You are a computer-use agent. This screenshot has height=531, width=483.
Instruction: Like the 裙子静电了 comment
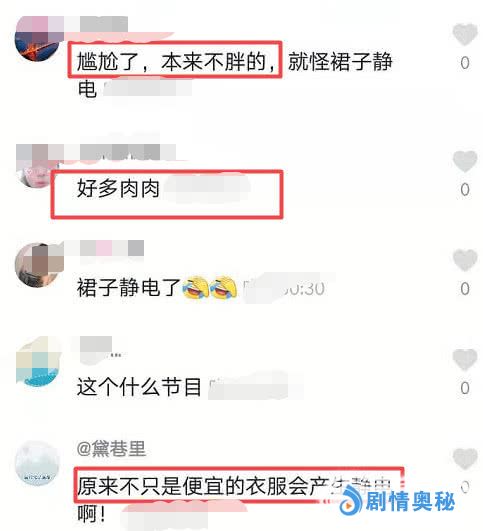pyautogui.click(x=465, y=260)
